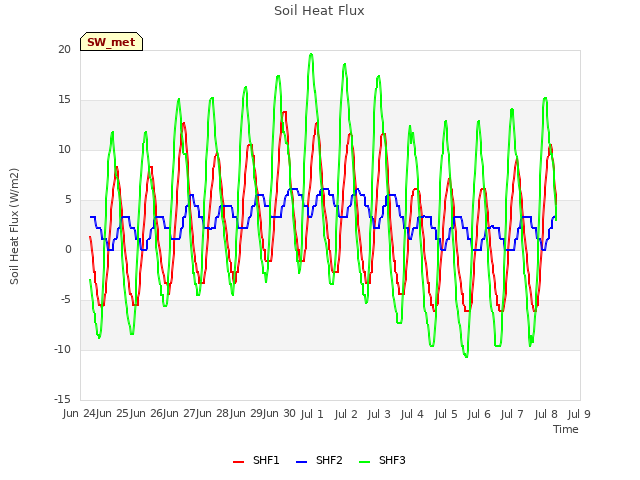The height and width of the screenshot is (480, 640).
Task: Click the y-axis tick label 20
Action: coord(64,49)
